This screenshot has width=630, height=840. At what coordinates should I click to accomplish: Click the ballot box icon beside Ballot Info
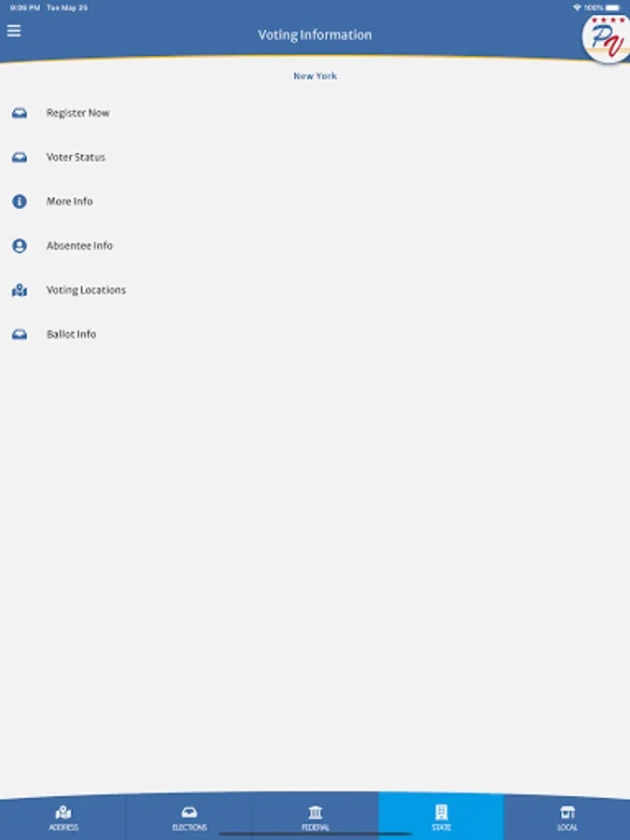tap(20, 334)
